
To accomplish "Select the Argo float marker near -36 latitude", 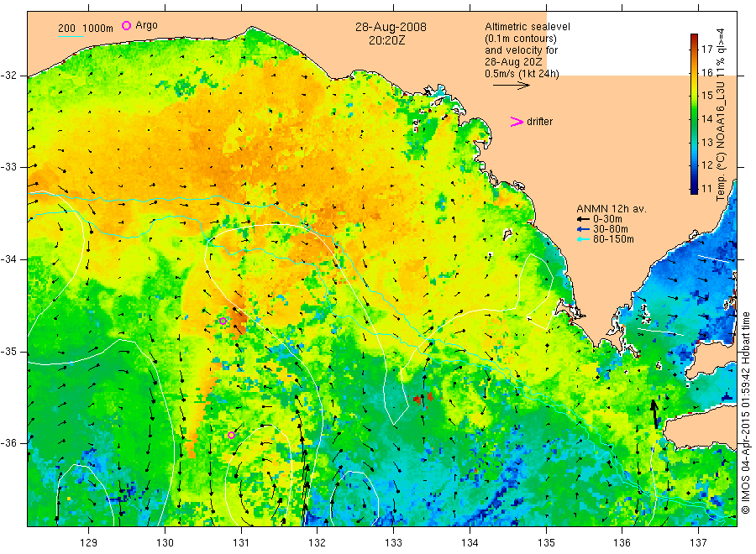I will coord(232,435).
